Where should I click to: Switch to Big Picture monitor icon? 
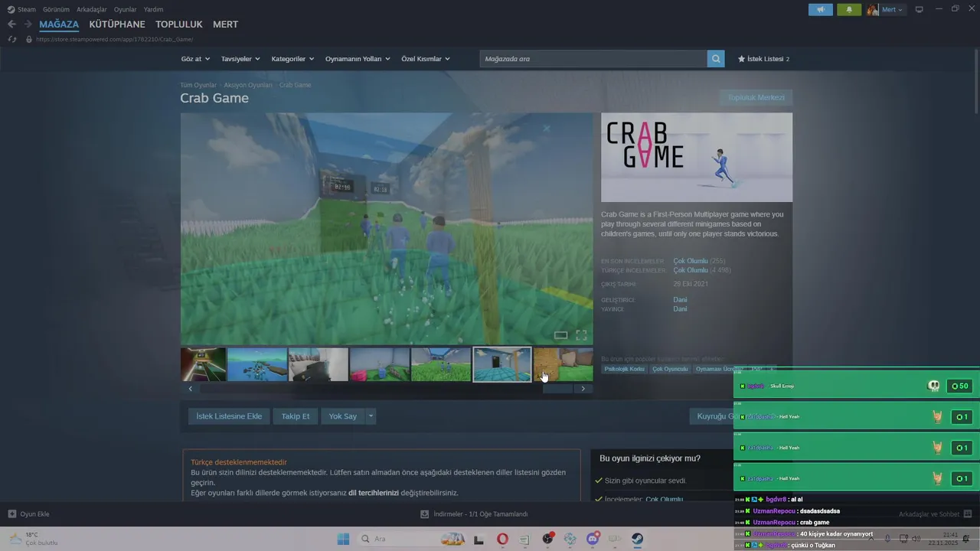tap(920, 10)
